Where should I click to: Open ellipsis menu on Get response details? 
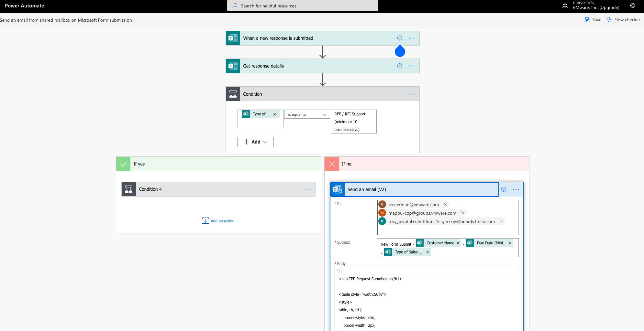point(412,66)
